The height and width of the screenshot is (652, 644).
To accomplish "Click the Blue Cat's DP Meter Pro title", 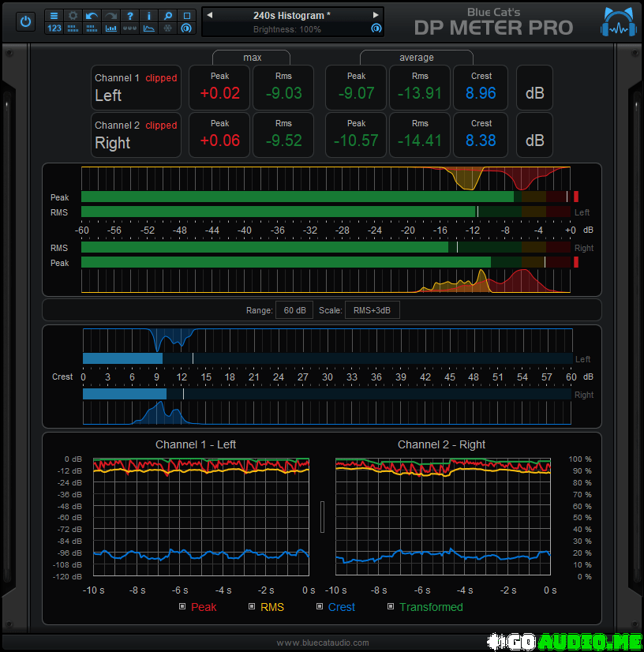I will click(x=493, y=22).
